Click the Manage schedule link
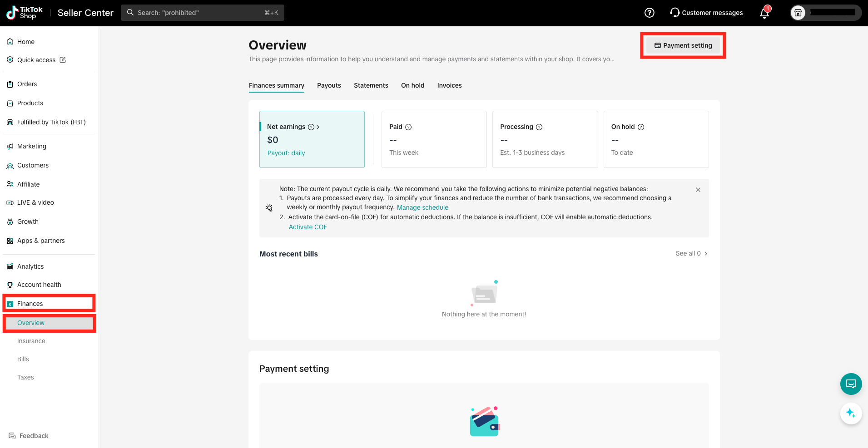Viewport: 868px width, 448px height. pos(422,207)
